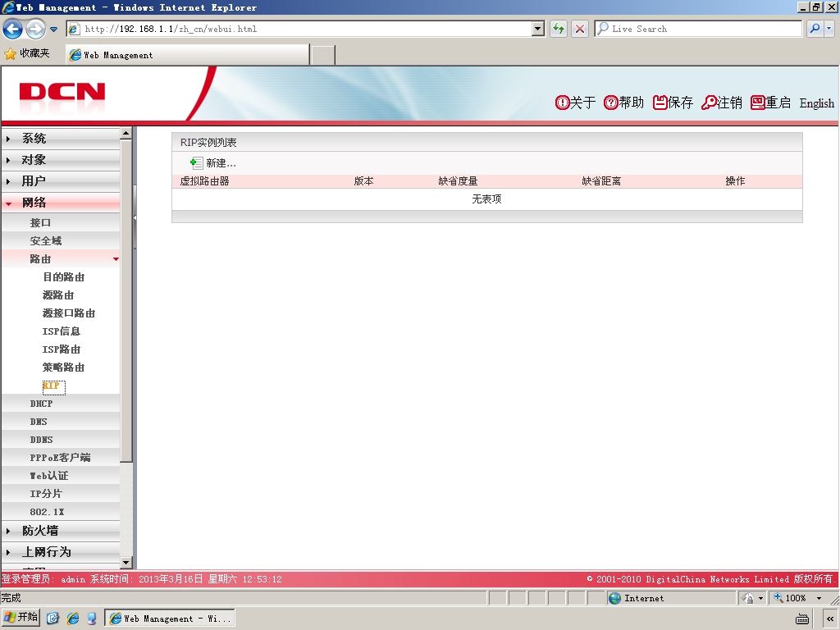Go forward with browser forward arrow
This screenshot has height=630, width=840.
click(x=35, y=29)
